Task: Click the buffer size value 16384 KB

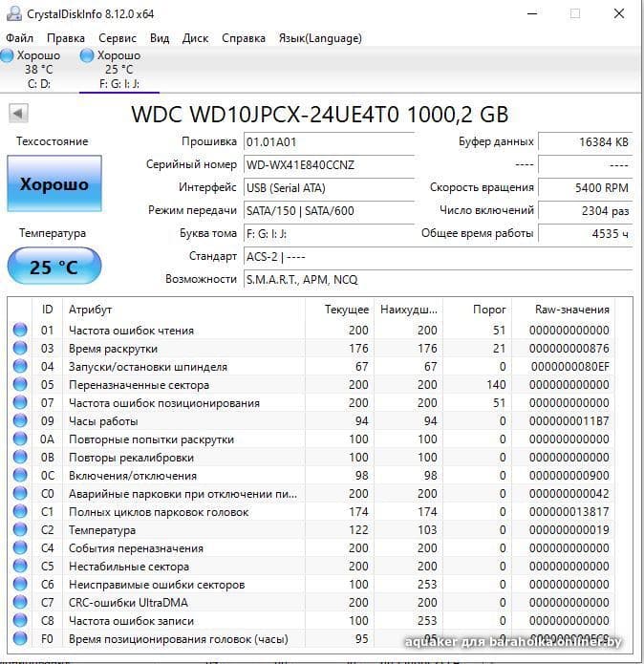Action: click(585, 142)
